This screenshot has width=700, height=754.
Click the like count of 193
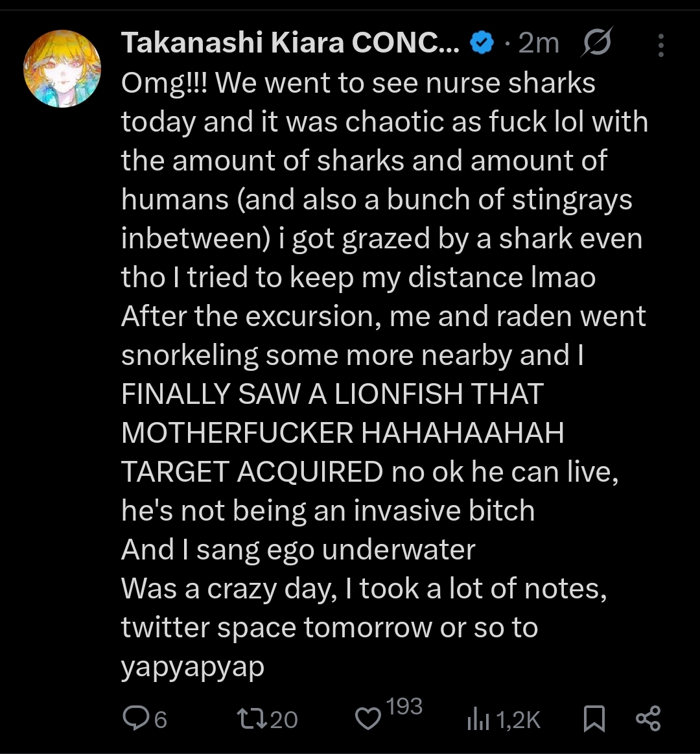coord(404,707)
